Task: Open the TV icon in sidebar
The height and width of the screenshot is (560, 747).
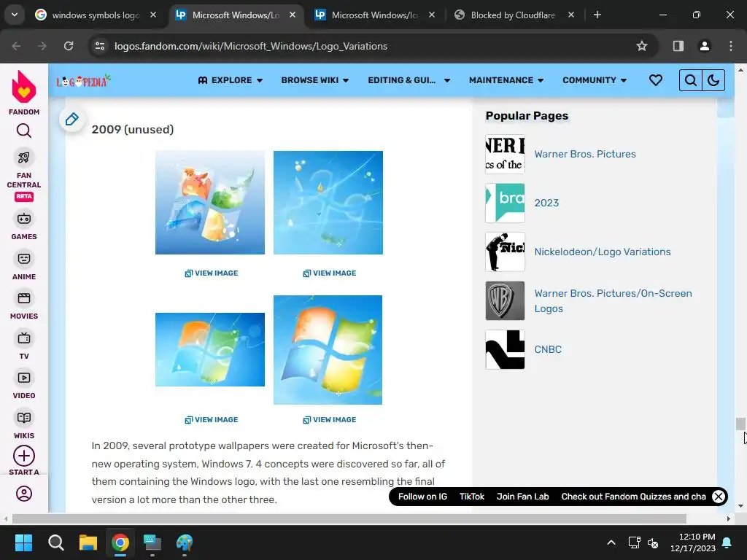Action: [x=24, y=338]
